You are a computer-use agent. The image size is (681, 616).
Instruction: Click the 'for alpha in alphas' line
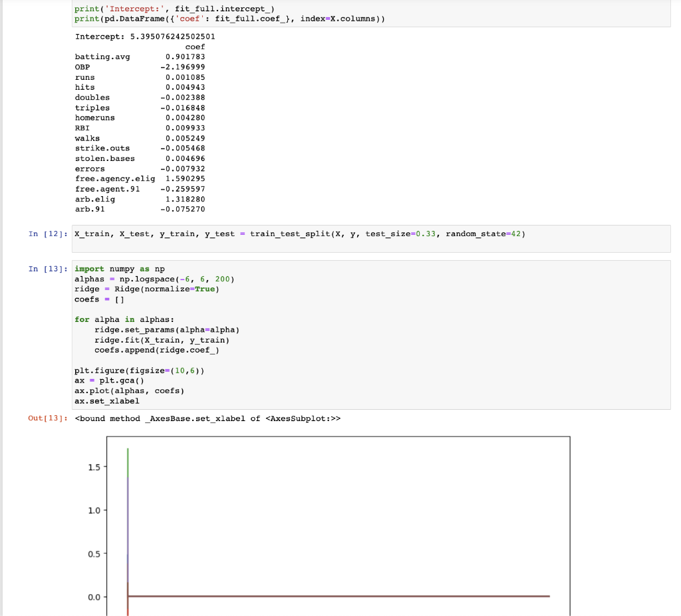[x=124, y=319]
